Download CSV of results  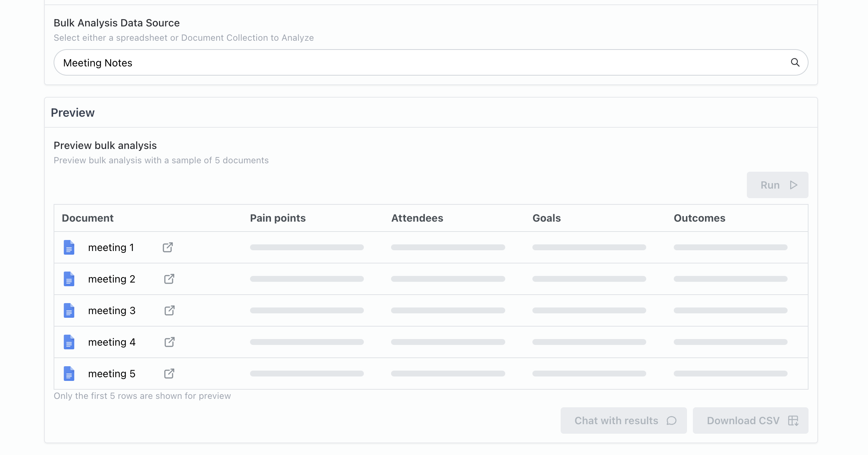(750, 421)
